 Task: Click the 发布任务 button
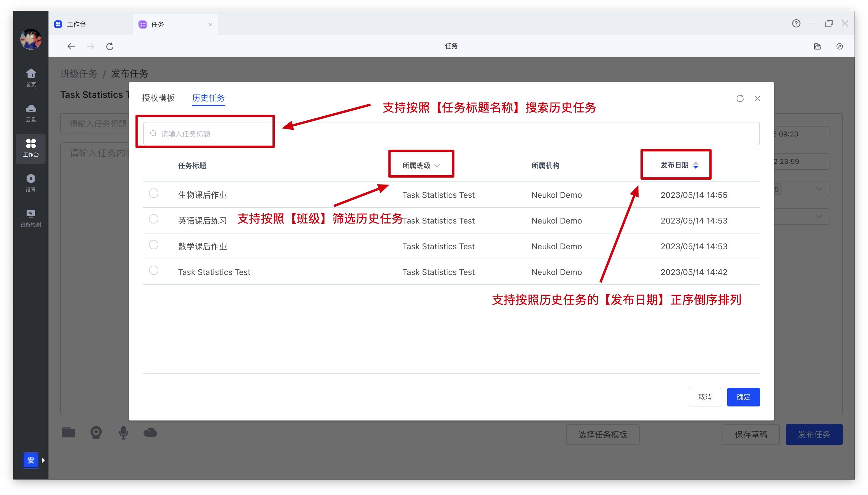click(x=814, y=434)
